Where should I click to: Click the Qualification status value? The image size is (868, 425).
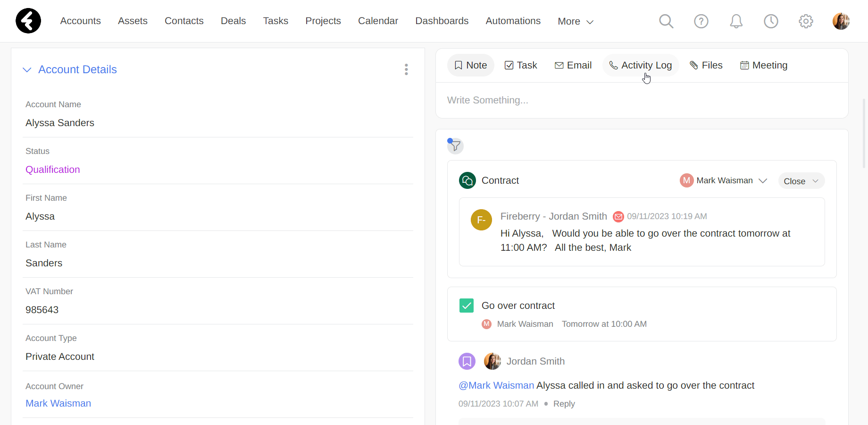[53, 170]
